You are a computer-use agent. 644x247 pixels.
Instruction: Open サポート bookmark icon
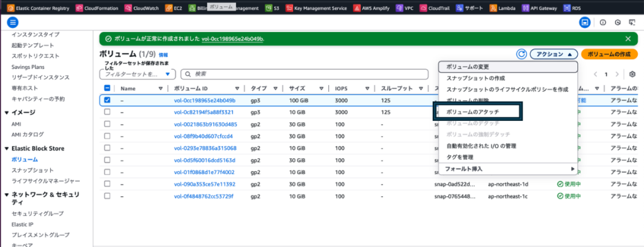460,8
